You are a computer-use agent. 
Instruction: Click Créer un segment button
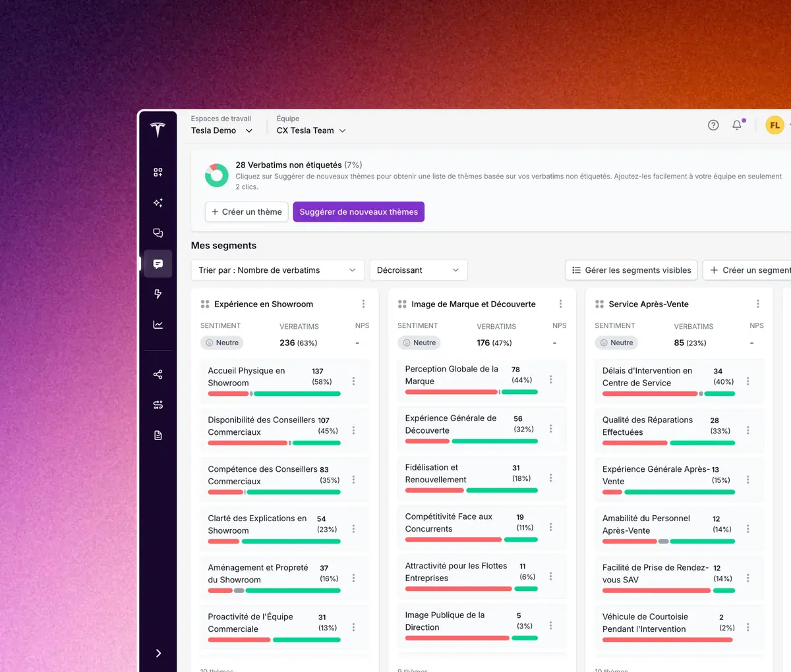click(747, 270)
